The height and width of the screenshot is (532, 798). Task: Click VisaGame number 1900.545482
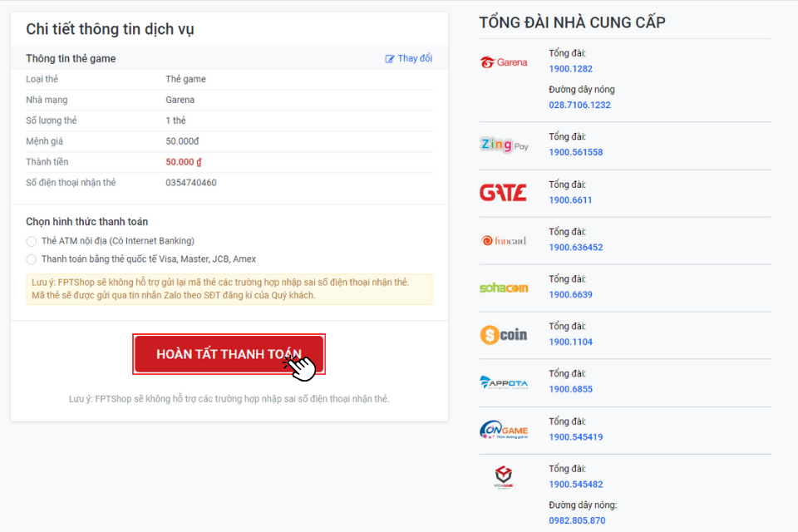point(575,485)
